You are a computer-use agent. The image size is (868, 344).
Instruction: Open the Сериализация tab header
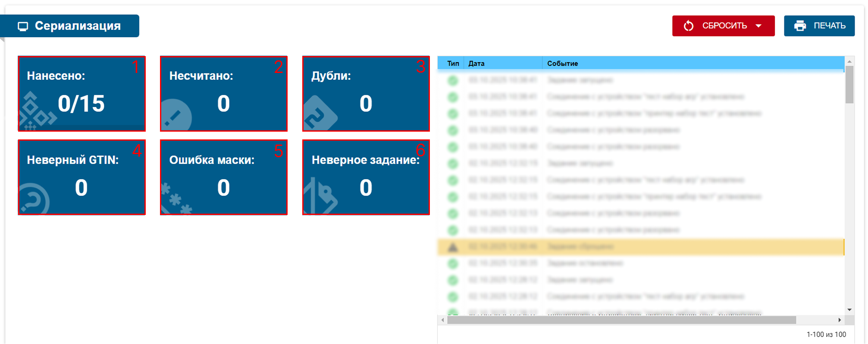[69, 26]
